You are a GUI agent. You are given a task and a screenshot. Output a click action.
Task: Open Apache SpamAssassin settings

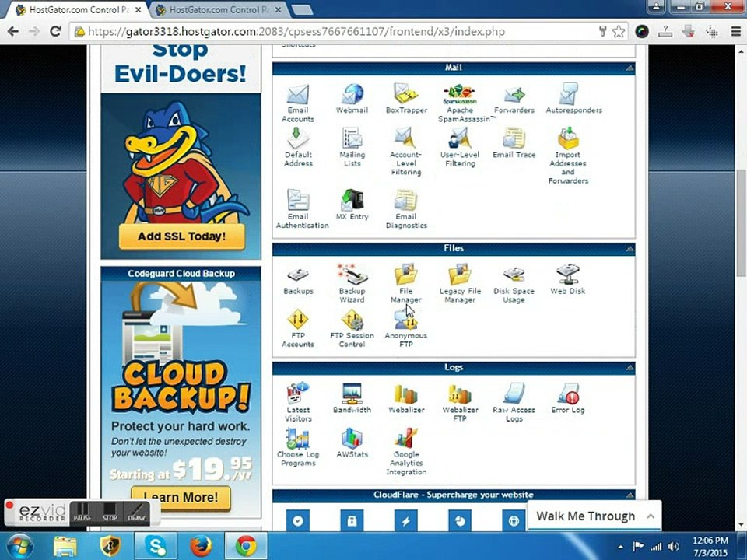(x=460, y=103)
